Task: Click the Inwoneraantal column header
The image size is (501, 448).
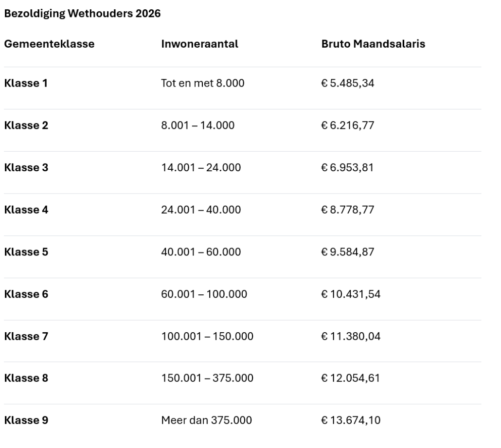Action: 199,44
